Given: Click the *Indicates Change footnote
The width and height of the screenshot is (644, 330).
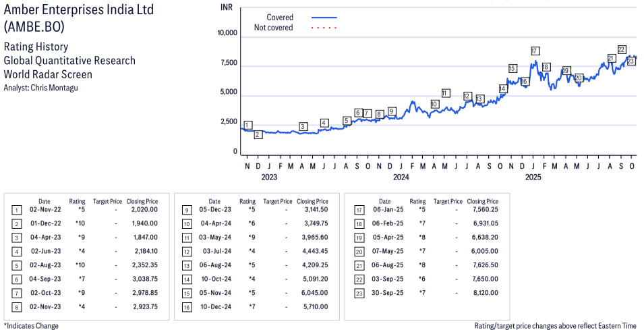Looking at the screenshot, I should [31, 326].
